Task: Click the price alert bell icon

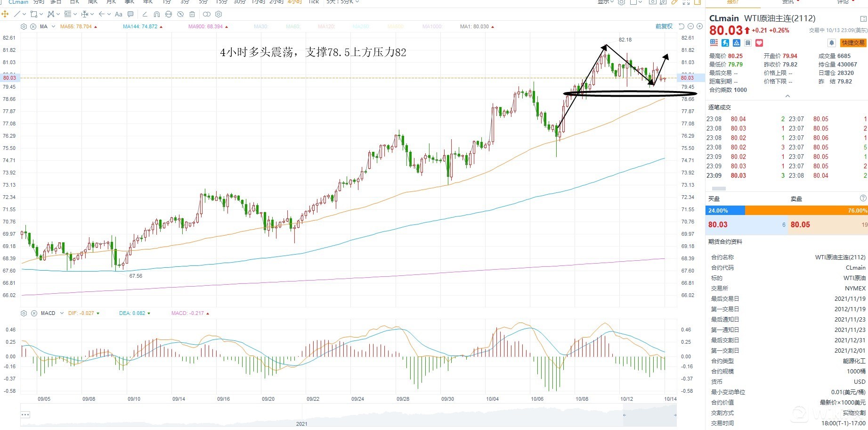Action: [832, 43]
